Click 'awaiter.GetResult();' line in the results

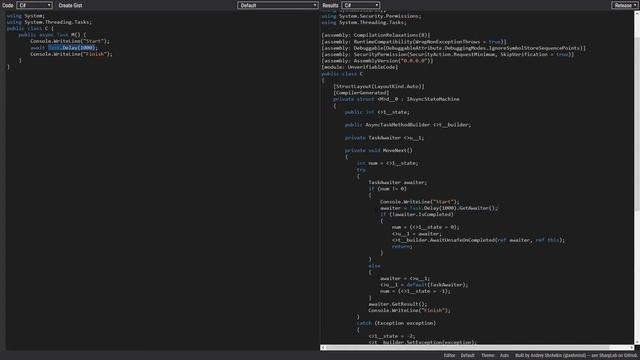click(x=398, y=304)
